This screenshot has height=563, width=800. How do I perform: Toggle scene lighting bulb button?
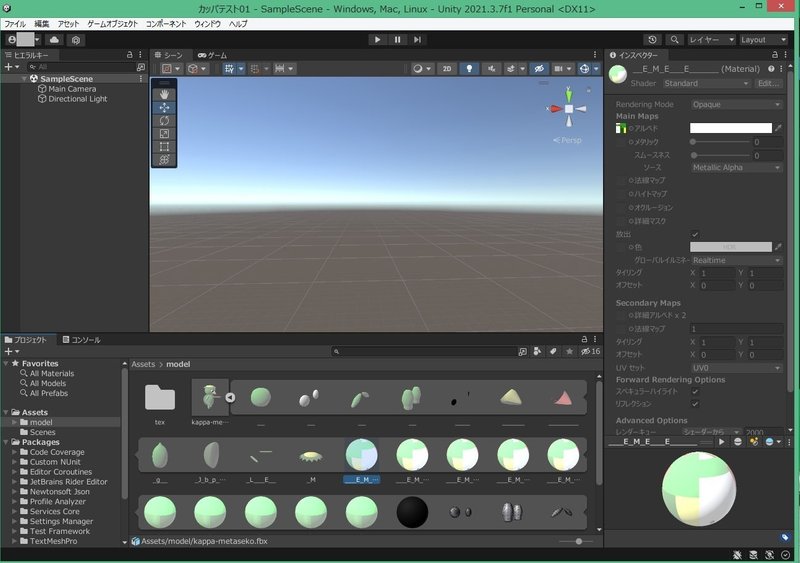tap(469, 68)
